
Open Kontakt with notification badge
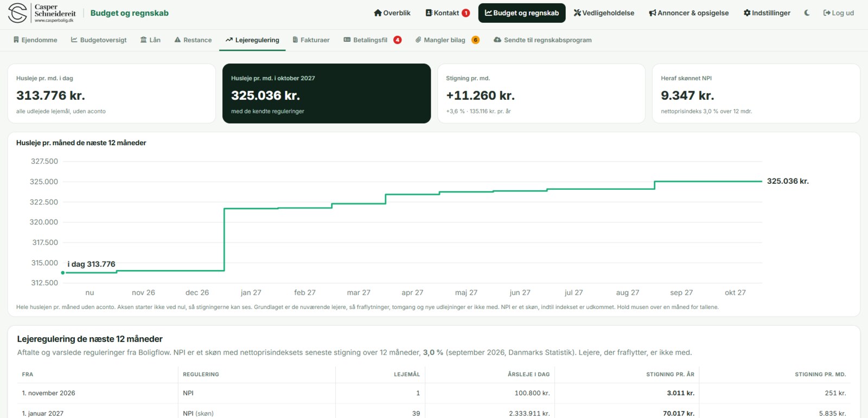448,13
